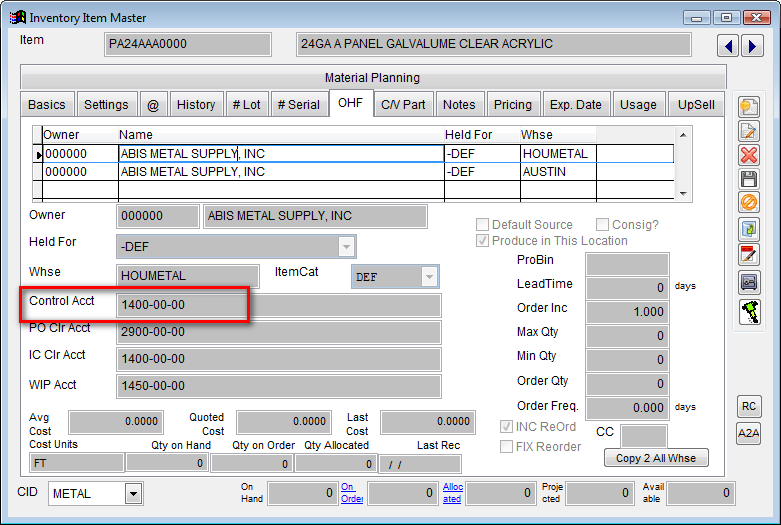Screen dimensions: 781x525
Task: Click the On Order link
Action: point(351,493)
